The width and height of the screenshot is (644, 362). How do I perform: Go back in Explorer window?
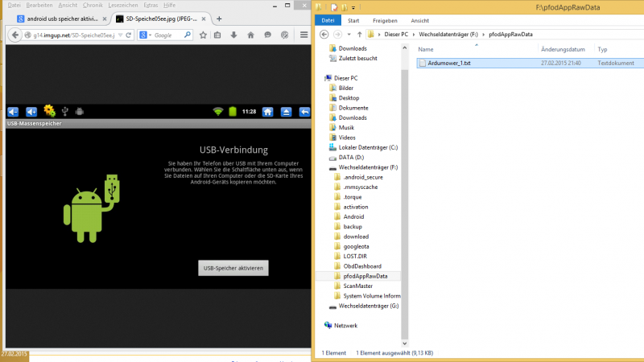pos(324,35)
